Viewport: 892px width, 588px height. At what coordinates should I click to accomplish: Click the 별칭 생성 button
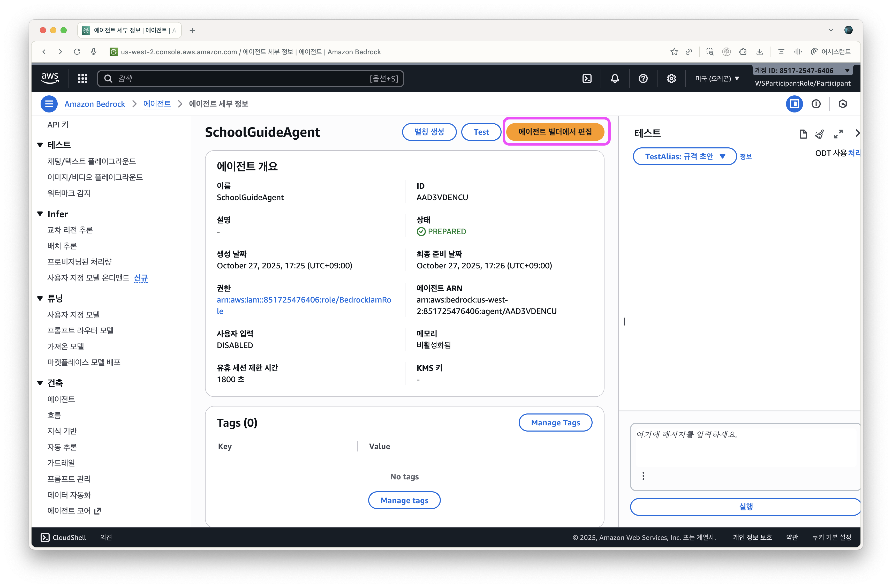coord(429,132)
